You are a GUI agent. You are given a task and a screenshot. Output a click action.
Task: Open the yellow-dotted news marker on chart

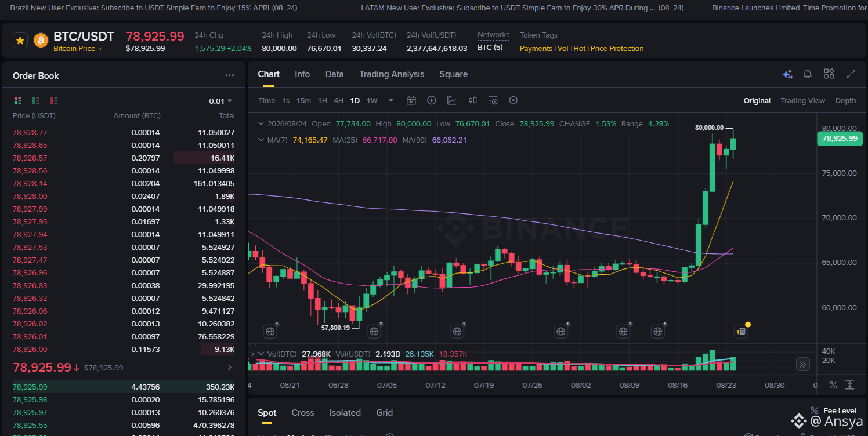[x=743, y=330]
